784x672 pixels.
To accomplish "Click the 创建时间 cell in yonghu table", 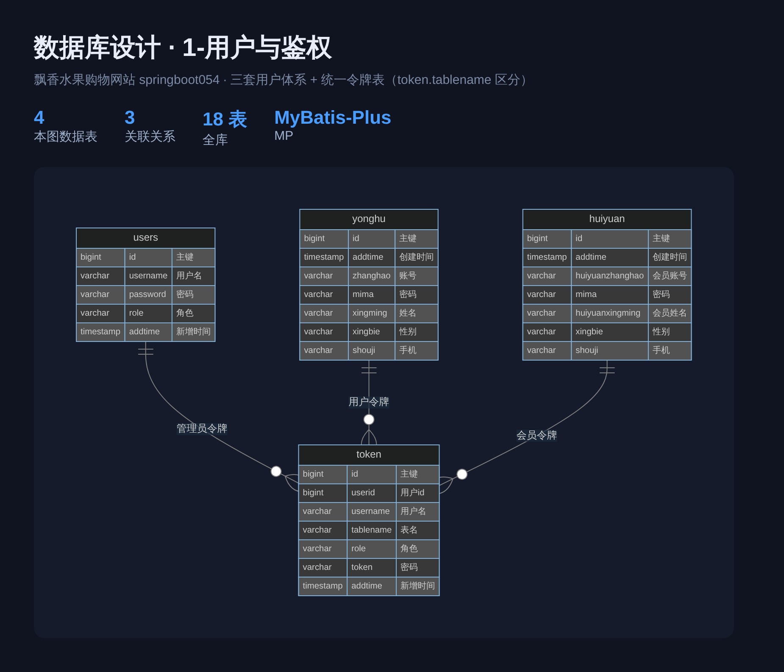I will pos(417,257).
